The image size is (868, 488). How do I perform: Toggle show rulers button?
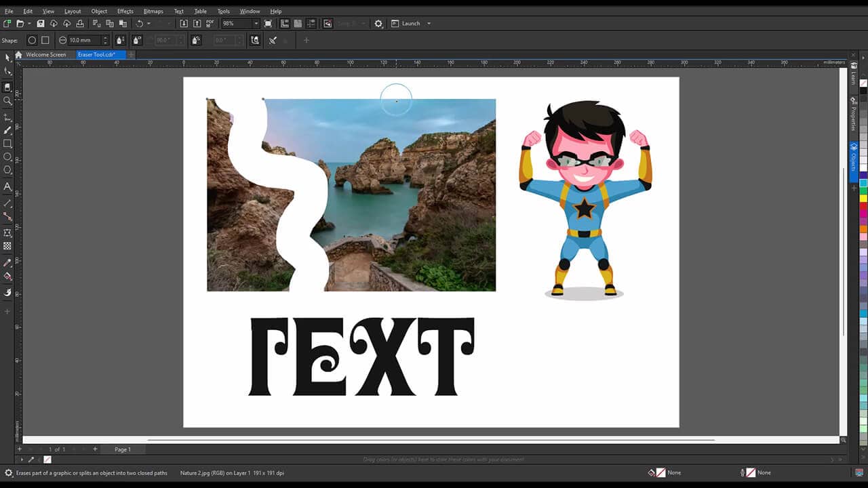coord(285,23)
